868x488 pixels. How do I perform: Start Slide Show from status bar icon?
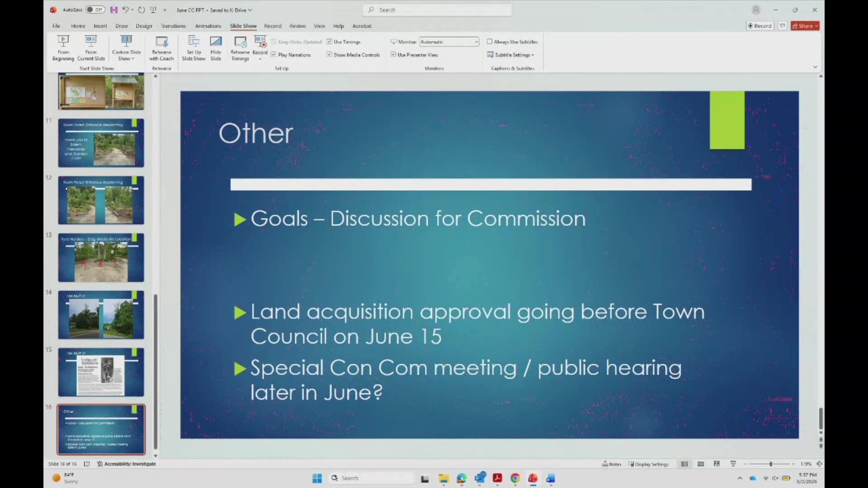point(733,464)
